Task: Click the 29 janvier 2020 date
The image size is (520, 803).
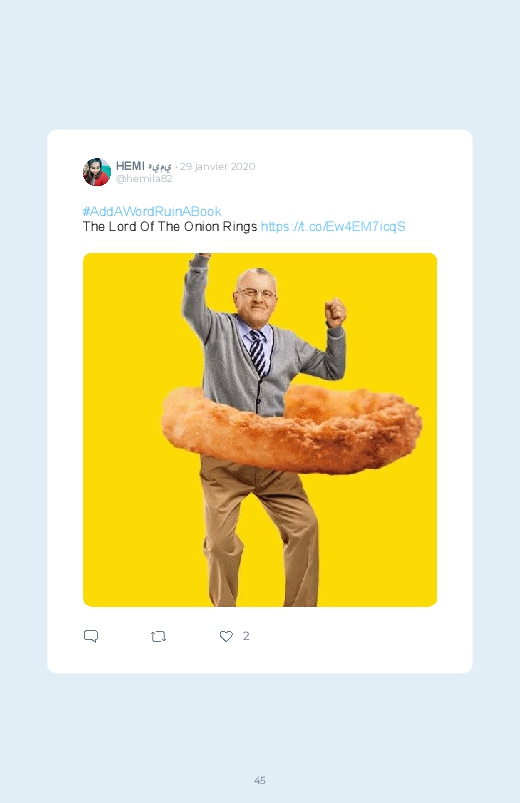Action: [217, 166]
